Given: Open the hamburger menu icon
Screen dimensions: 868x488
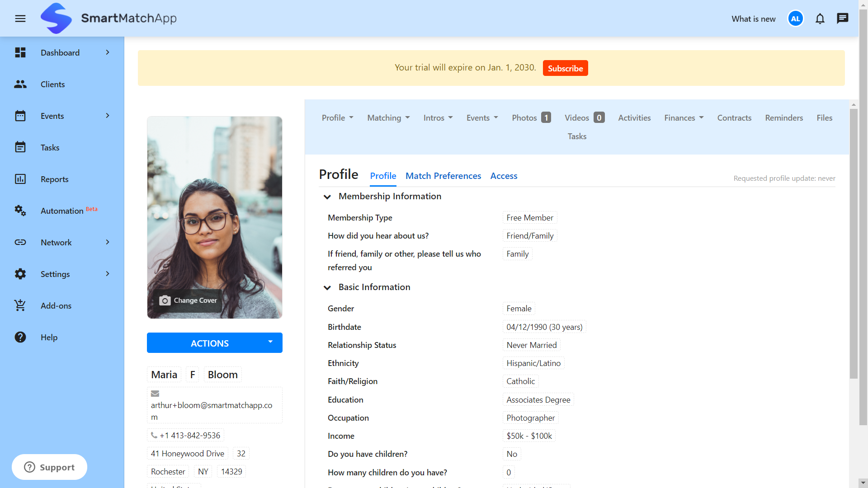Looking at the screenshot, I should coord(20,19).
